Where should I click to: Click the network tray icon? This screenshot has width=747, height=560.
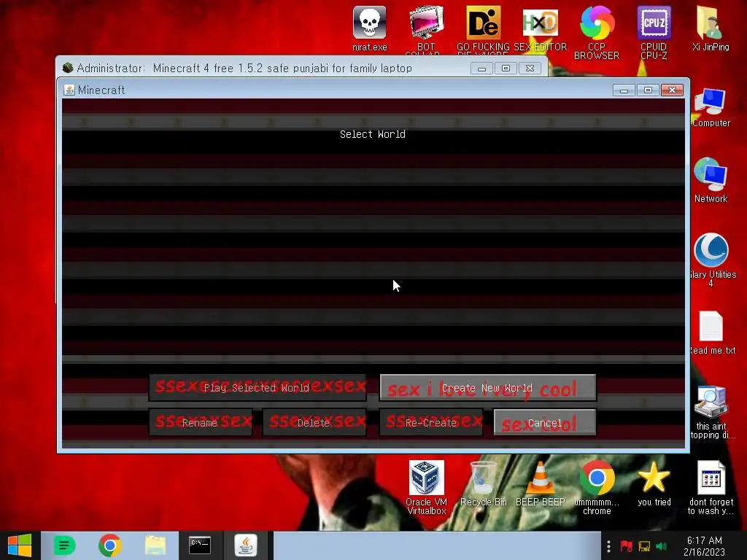point(644,546)
